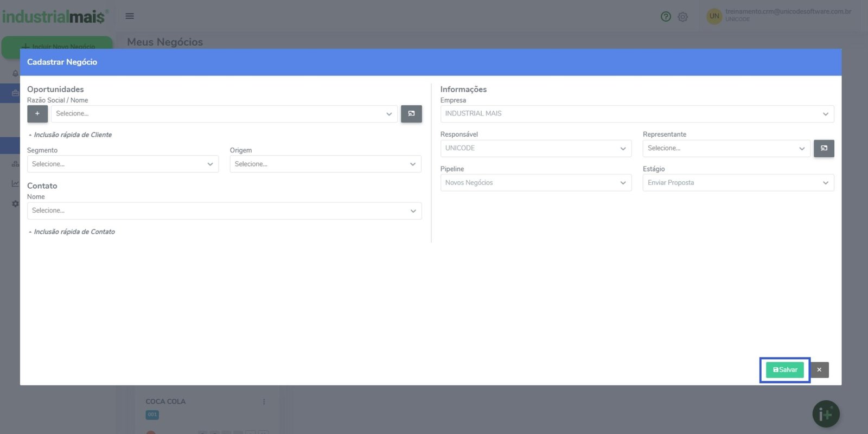Click the icon button right of Razão Social dropdown

[x=411, y=114]
